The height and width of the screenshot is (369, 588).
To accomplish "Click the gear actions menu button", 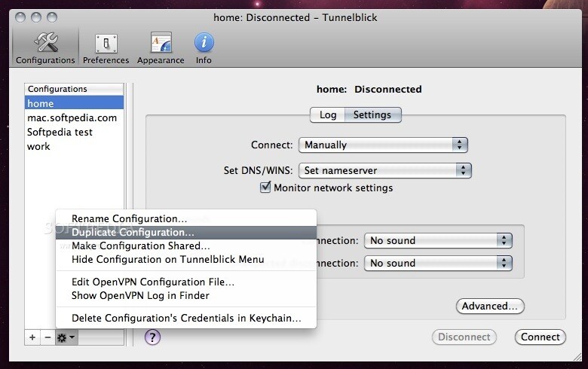I will [x=66, y=337].
